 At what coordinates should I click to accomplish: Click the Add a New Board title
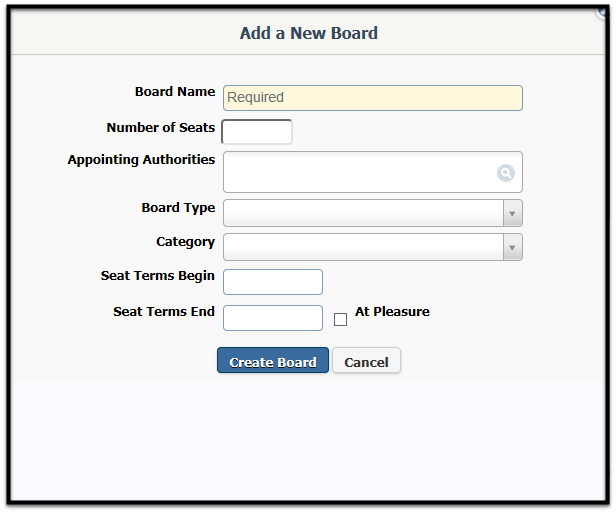[x=309, y=33]
